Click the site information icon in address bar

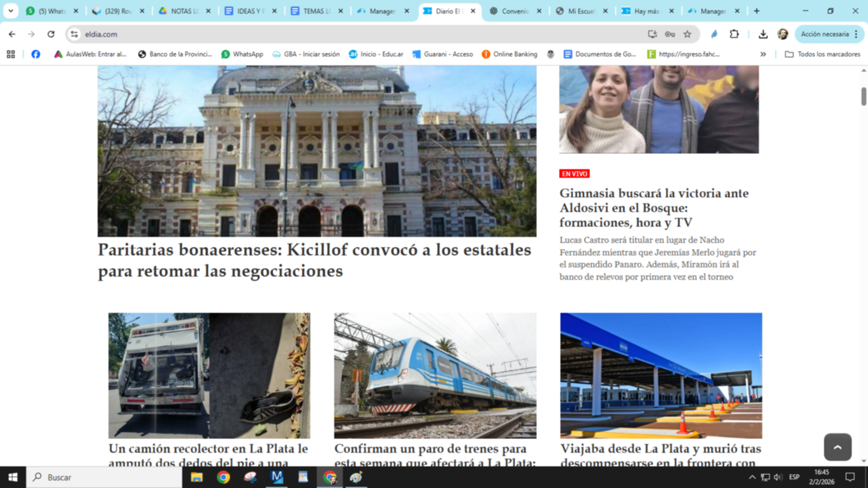74,34
